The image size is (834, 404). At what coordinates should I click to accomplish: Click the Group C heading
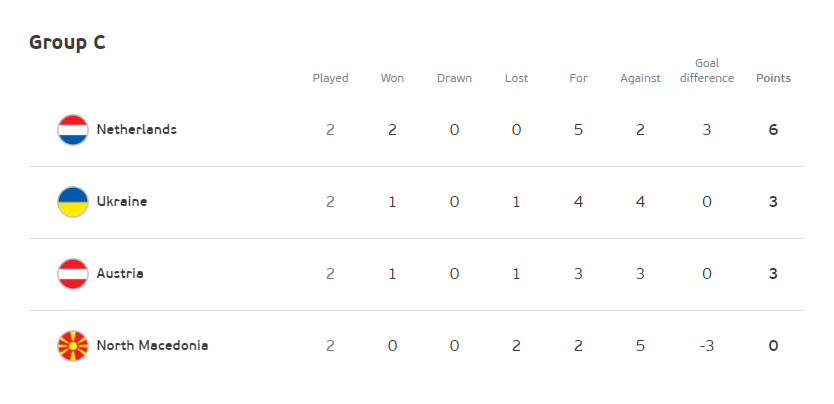[67, 42]
